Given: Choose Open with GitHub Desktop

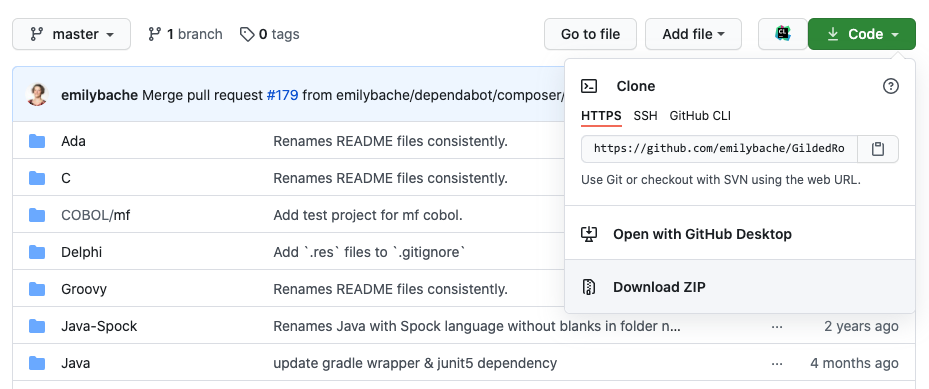Looking at the screenshot, I should pos(740,234).
